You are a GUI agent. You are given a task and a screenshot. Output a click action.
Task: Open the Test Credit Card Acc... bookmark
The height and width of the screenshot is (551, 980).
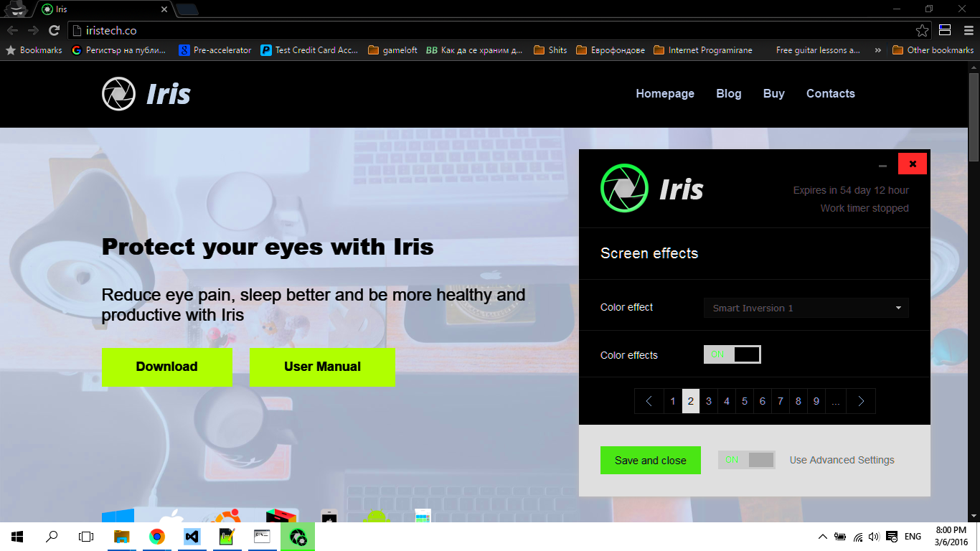coord(309,50)
